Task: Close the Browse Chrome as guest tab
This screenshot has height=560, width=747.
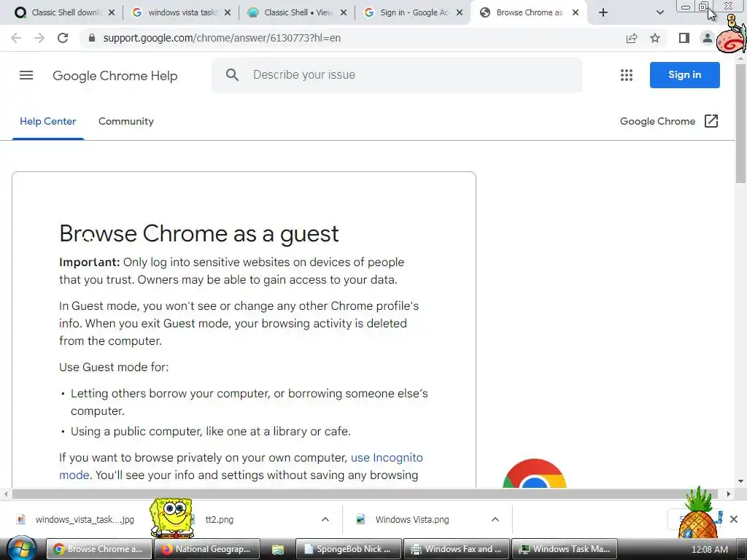Action: click(576, 12)
